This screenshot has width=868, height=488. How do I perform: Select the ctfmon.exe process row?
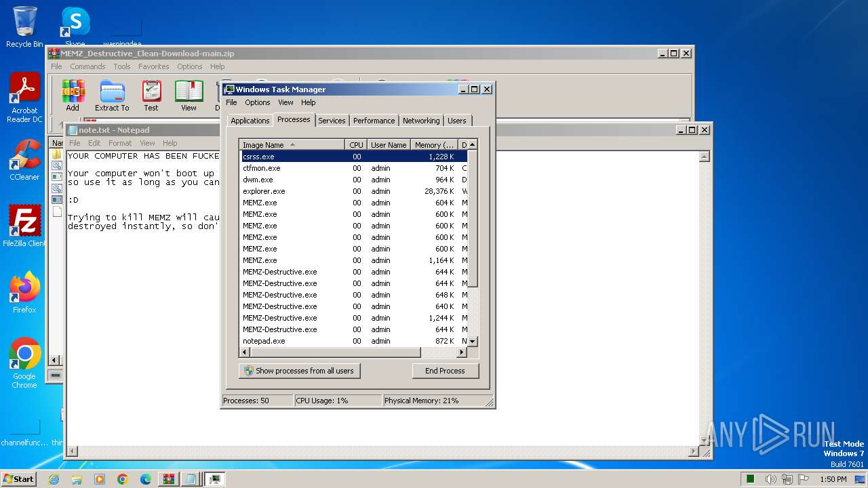tap(353, 168)
